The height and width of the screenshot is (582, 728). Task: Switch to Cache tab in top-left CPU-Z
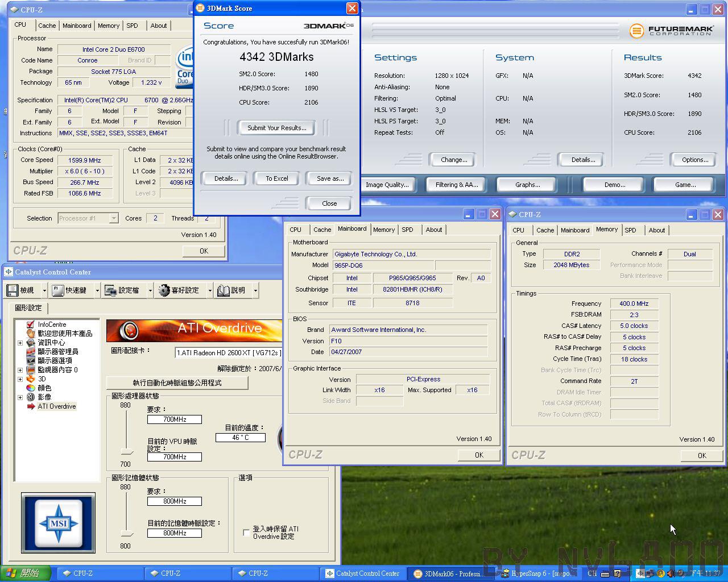pos(47,26)
